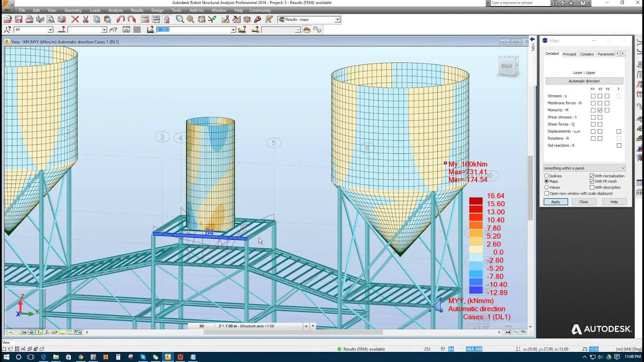
Task: Click the Cut scissors icon
Action: 85,19
